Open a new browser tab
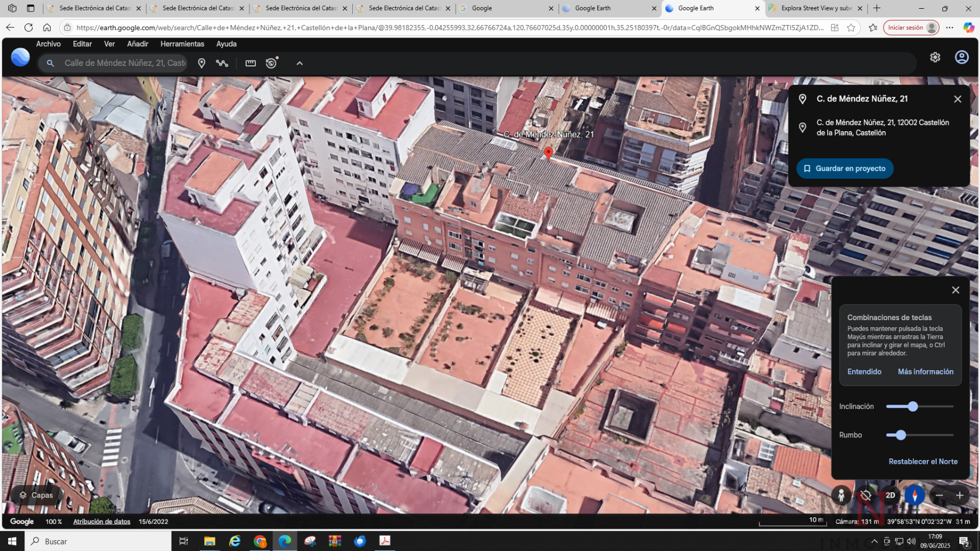Viewport: 980px width, 551px height. [x=877, y=8]
